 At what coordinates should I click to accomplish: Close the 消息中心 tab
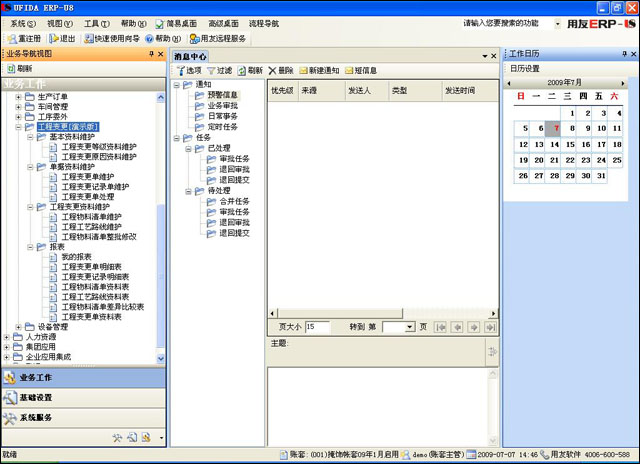coord(493,56)
